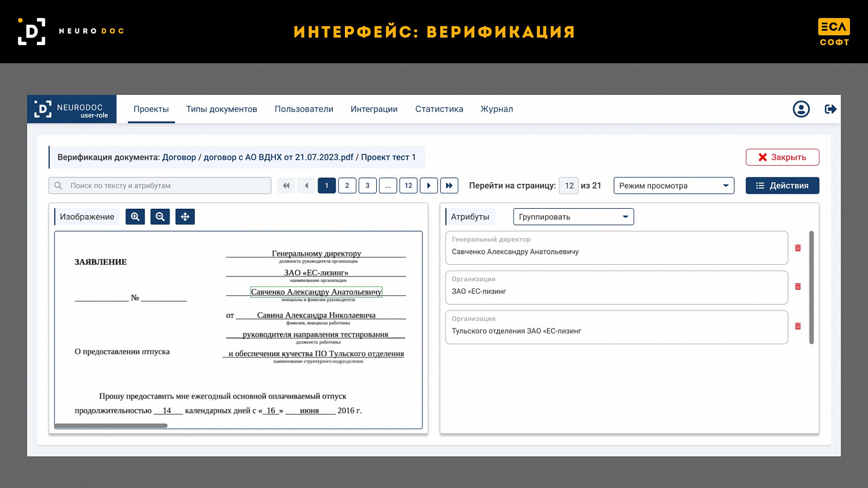This screenshot has height=488, width=868.
Task: Click the logout arrow icon
Action: (830, 109)
